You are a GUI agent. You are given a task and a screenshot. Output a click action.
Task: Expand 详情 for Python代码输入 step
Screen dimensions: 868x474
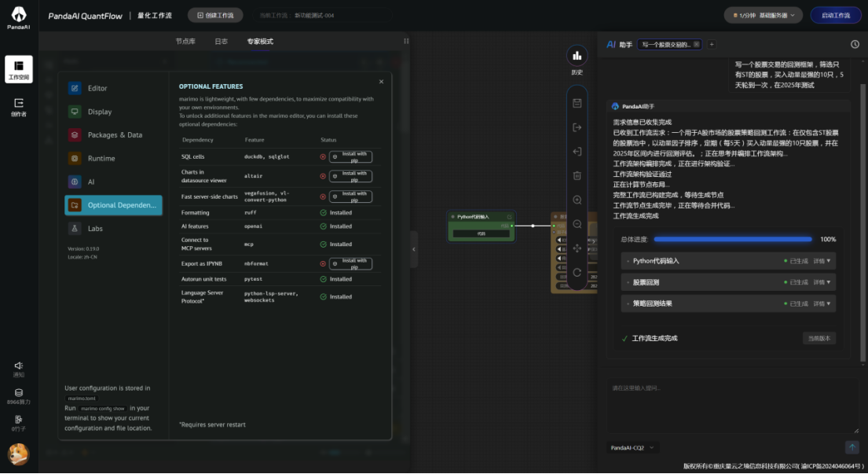[822, 261]
